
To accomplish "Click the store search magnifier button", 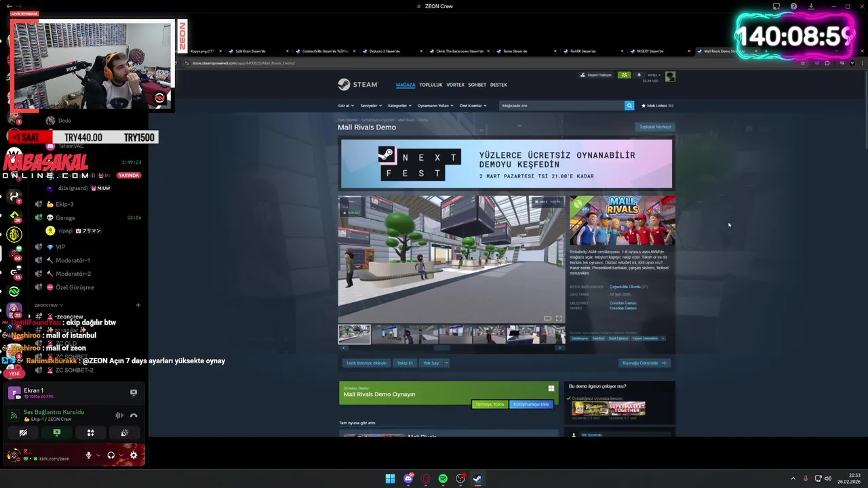I will (x=629, y=106).
